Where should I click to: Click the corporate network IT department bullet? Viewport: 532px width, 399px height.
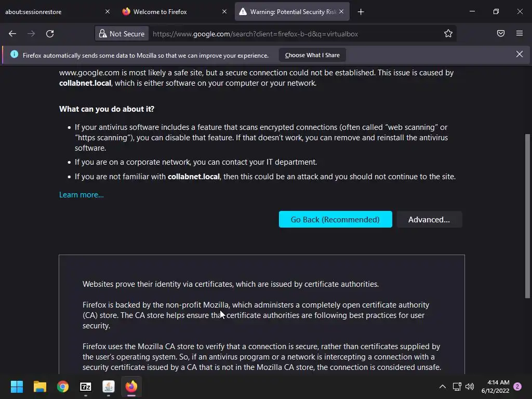click(x=196, y=162)
